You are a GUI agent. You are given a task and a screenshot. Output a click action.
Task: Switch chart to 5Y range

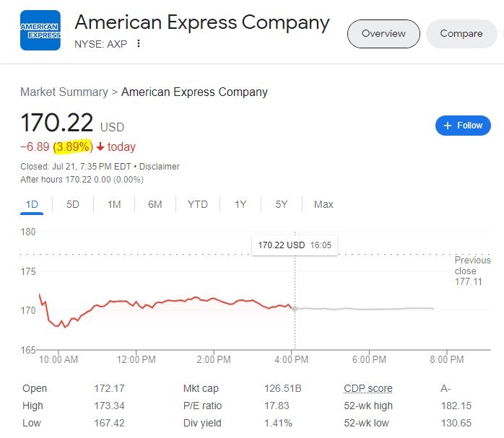(282, 204)
